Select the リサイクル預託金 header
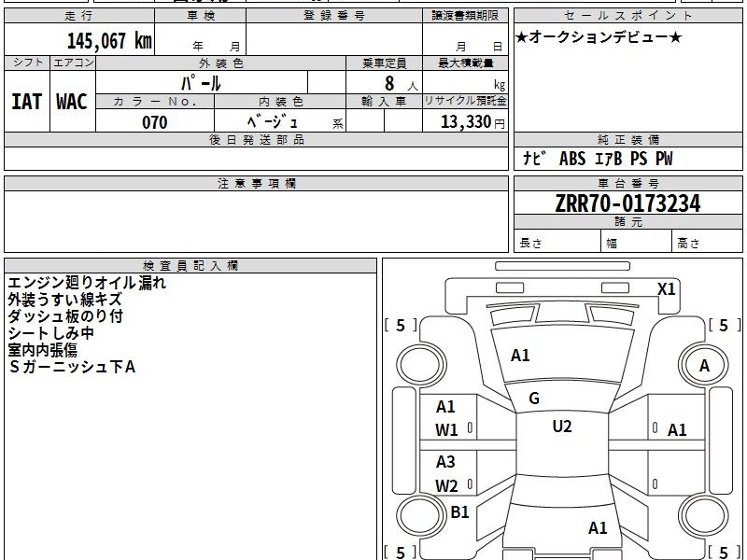 (465, 101)
